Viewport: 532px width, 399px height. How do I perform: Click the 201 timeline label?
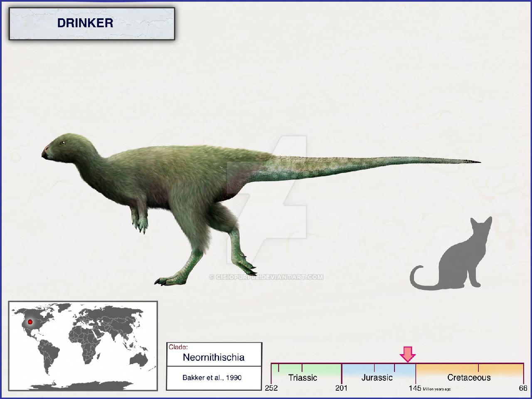click(x=341, y=388)
